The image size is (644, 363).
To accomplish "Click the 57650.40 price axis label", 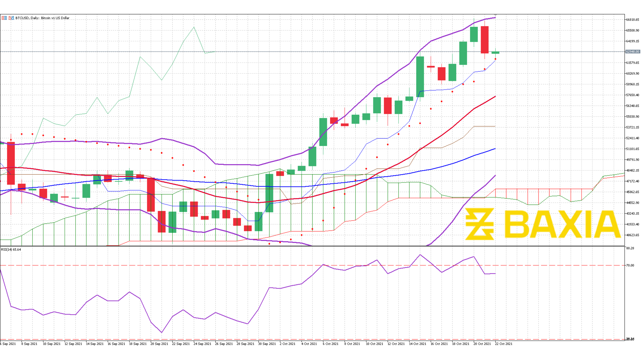I will coord(632,95).
